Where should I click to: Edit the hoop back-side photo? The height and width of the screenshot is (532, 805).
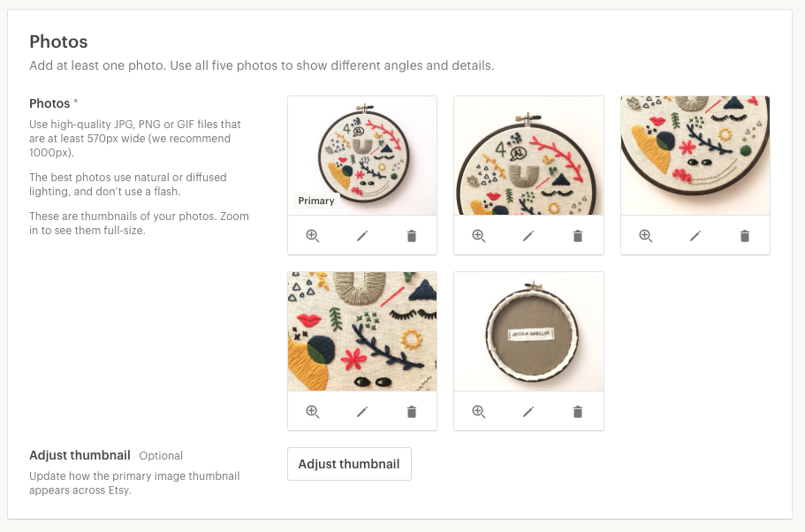[x=528, y=411]
